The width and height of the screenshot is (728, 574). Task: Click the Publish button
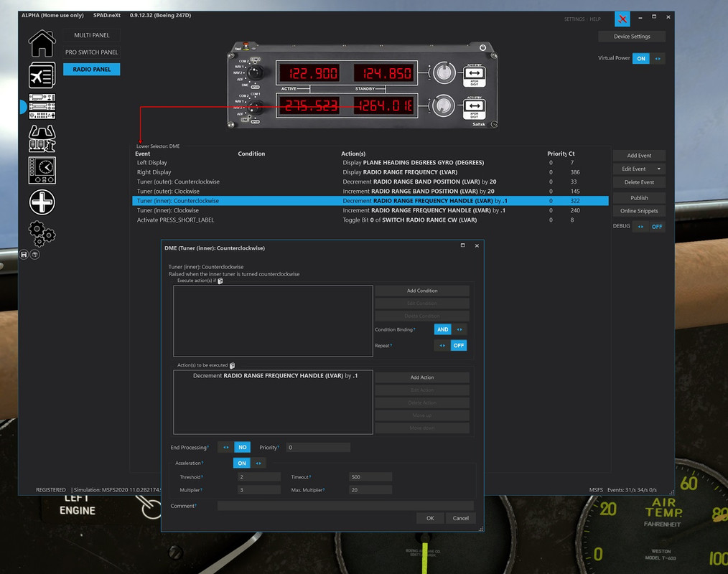pos(639,198)
